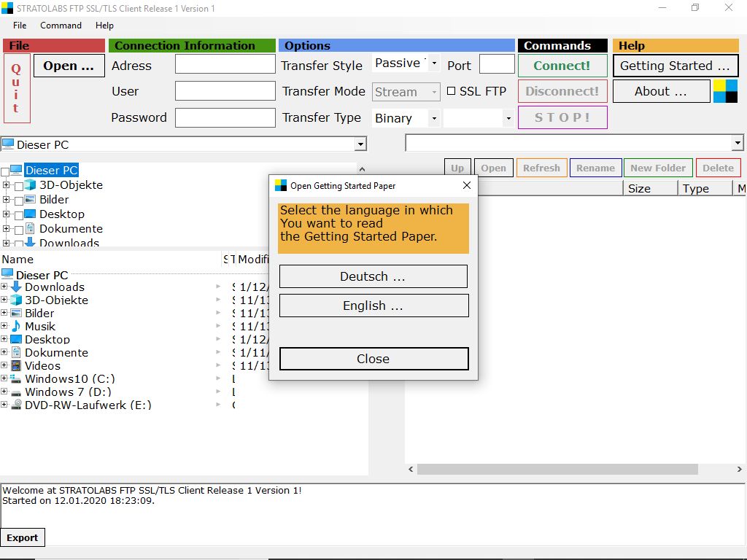Image resolution: width=747 pixels, height=560 pixels.
Task: Open the Transfer Style dropdown
Action: click(x=433, y=63)
